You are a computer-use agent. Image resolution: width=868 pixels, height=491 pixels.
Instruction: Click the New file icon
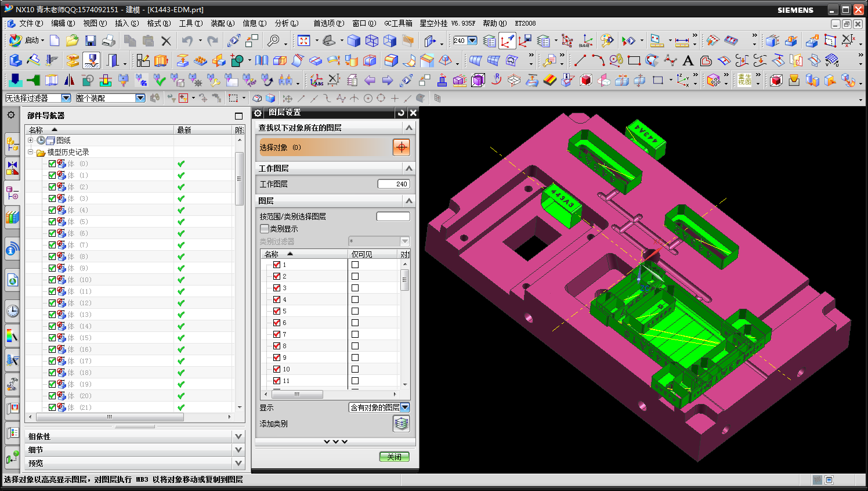55,41
